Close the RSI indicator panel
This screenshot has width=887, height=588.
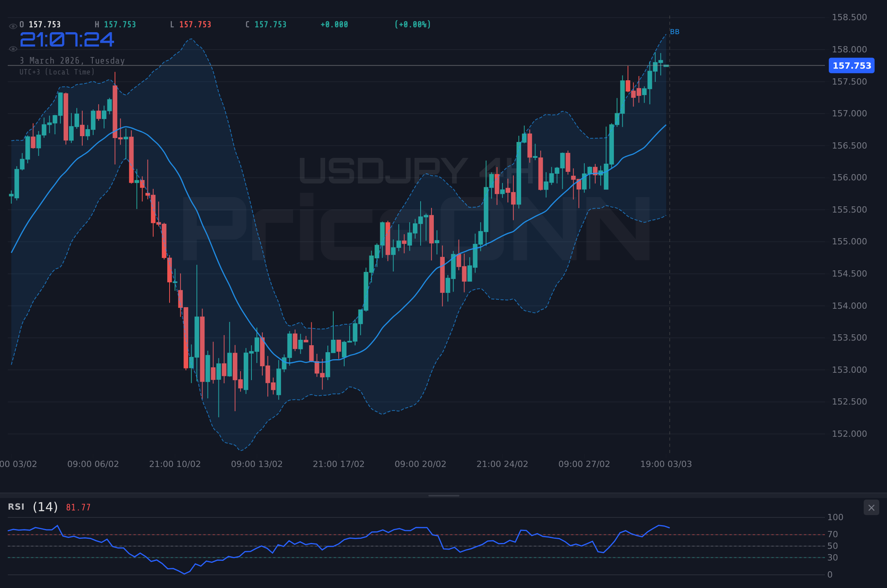[871, 507]
